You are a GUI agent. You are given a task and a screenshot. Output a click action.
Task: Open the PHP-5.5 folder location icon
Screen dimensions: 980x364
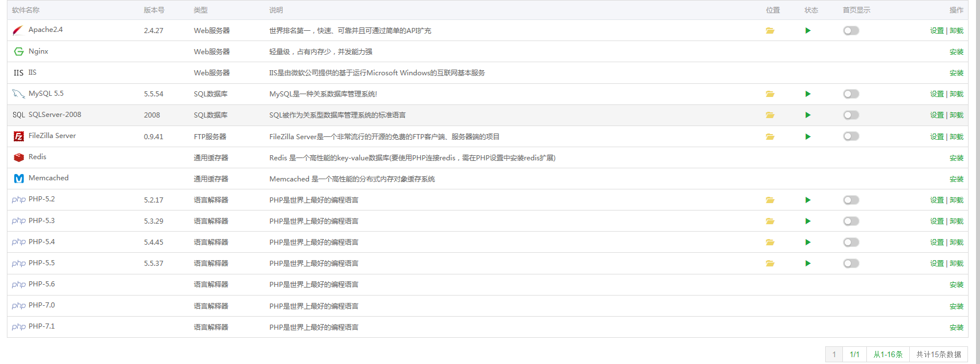pyautogui.click(x=770, y=264)
